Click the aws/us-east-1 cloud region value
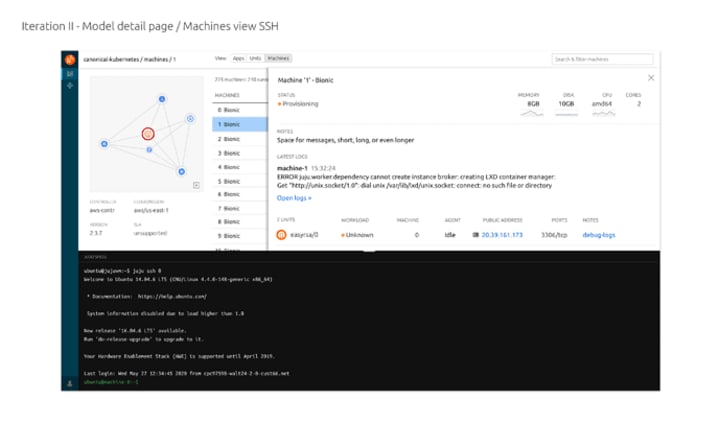720x423 pixels. tap(151, 210)
